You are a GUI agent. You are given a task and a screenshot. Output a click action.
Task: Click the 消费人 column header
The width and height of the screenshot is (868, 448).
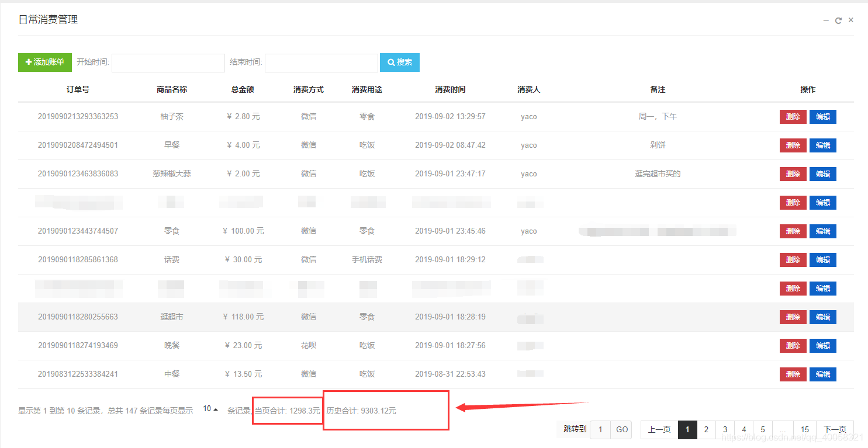529,89
